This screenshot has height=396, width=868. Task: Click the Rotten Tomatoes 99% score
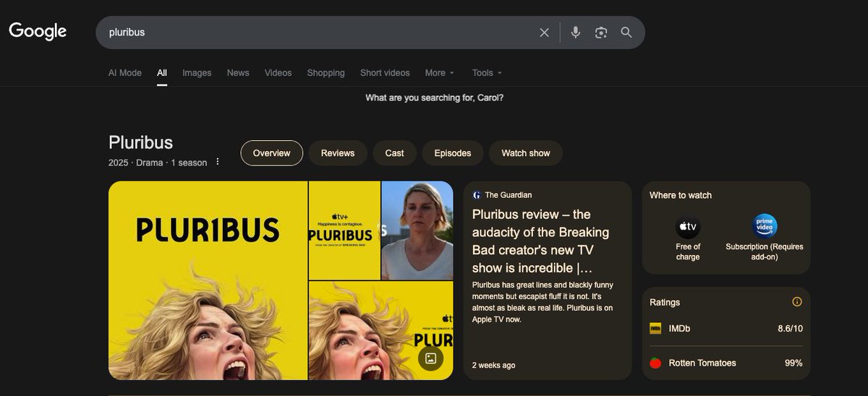coord(793,363)
